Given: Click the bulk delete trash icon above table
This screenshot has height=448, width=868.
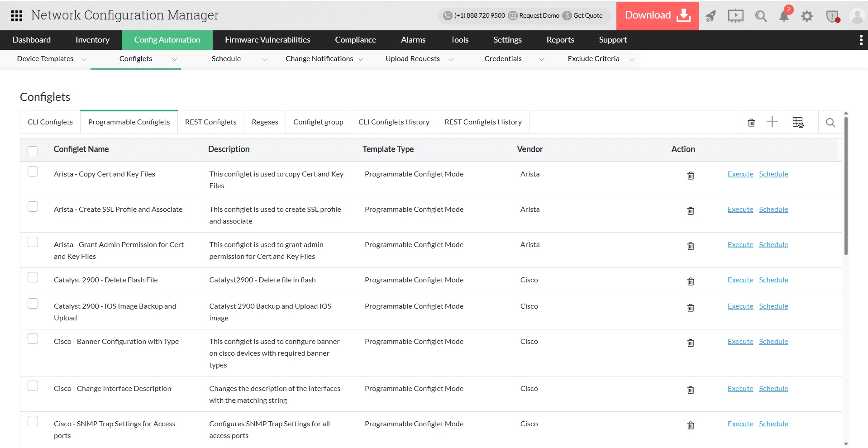Looking at the screenshot, I should pos(751,123).
